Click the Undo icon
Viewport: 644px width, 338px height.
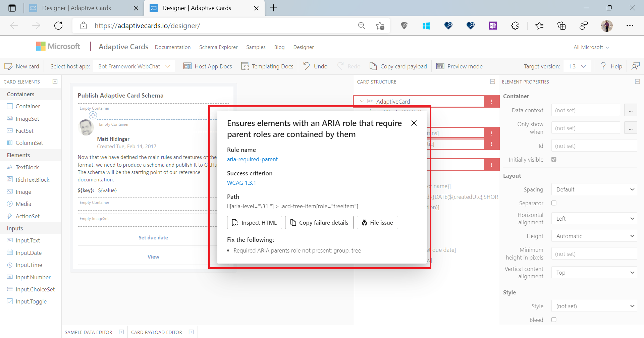pos(306,66)
